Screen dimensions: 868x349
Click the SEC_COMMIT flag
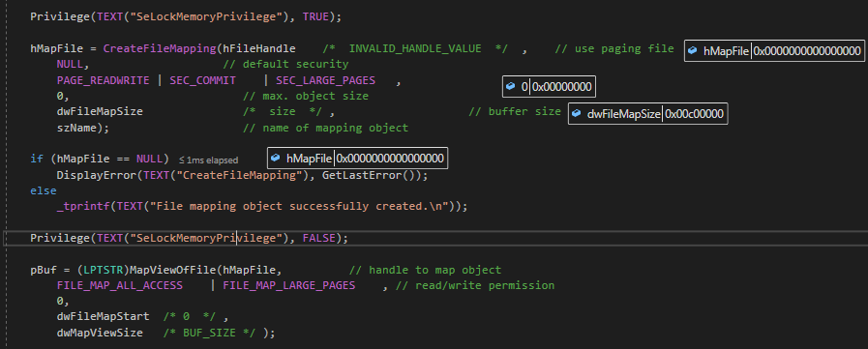click(x=202, y=80)
